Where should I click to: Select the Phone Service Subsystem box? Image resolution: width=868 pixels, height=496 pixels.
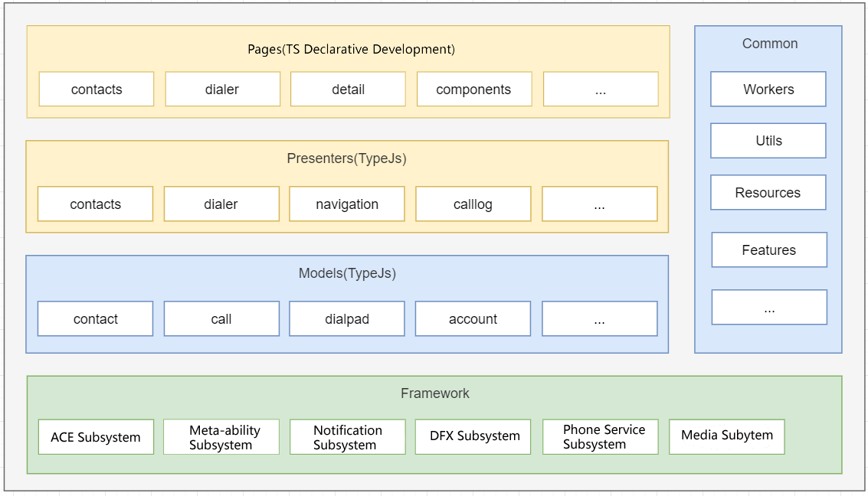600,436
